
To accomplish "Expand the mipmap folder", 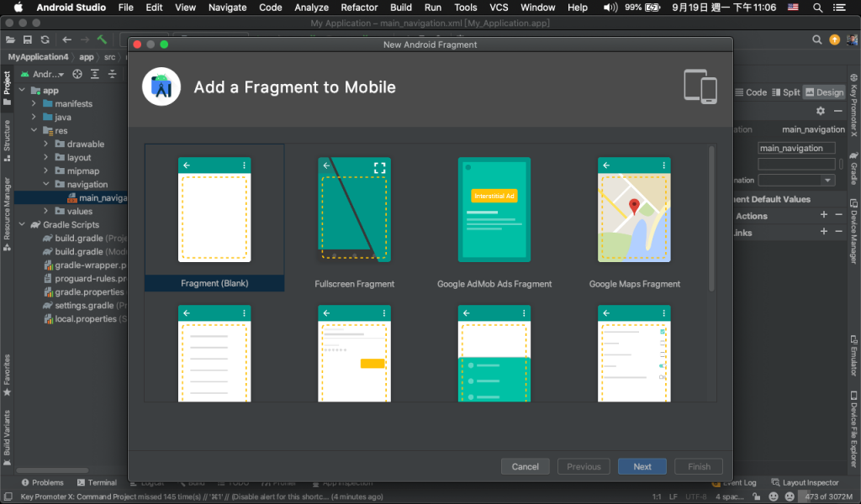I will (x=46, y=171).
